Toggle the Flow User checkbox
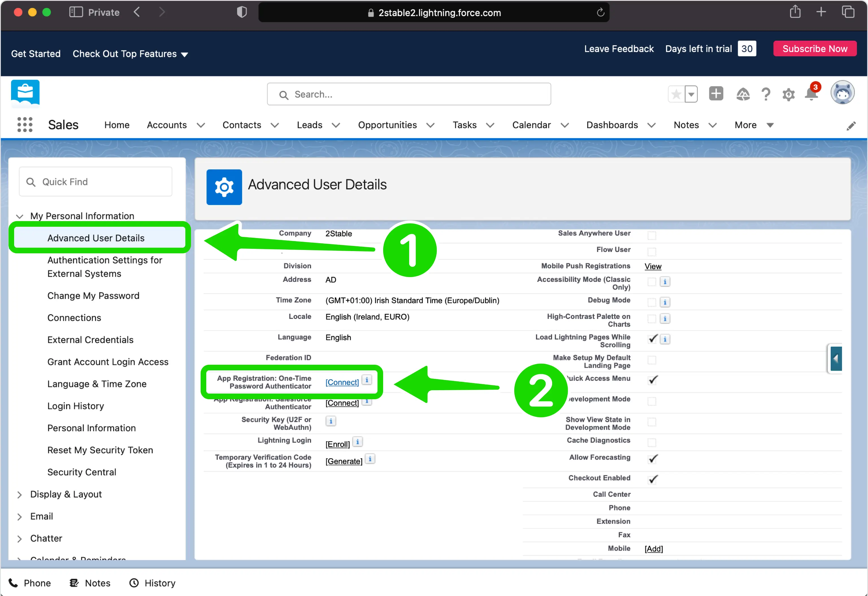868x596 pixels. 652,251
